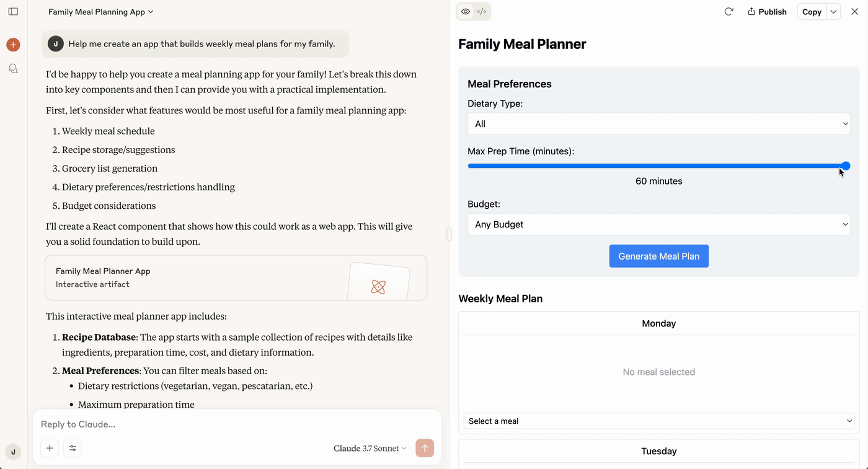Switch to artifact code view
868x469 pixels.
pos(482,12)
